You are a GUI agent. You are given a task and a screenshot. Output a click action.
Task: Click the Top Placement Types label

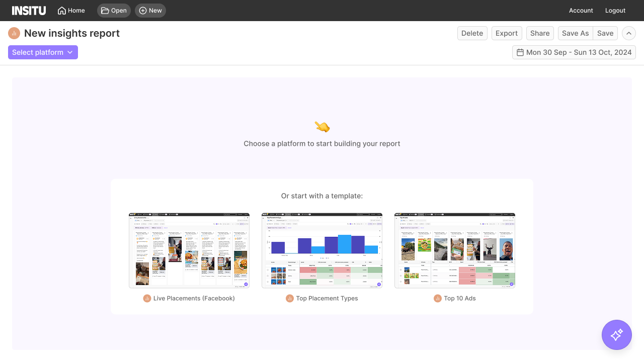coord(327,298)
